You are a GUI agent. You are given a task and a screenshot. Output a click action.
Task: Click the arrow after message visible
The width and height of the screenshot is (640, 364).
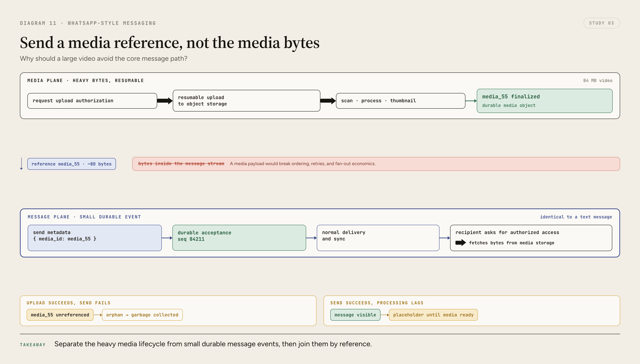coord(385,315)
